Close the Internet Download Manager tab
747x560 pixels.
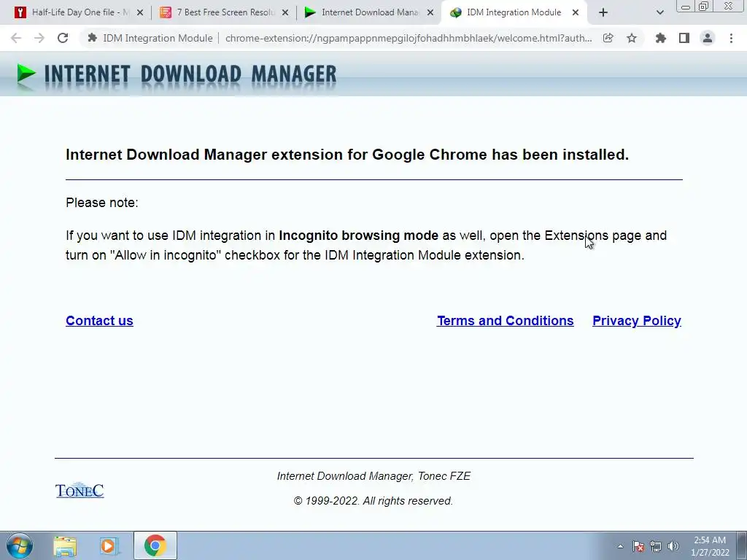point(430,13)
